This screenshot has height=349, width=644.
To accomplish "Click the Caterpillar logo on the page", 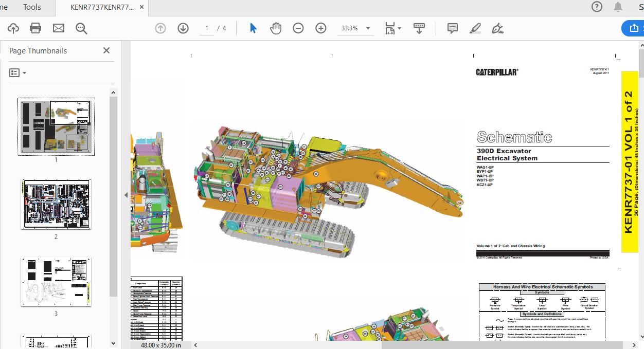I will tap(497, 72).
